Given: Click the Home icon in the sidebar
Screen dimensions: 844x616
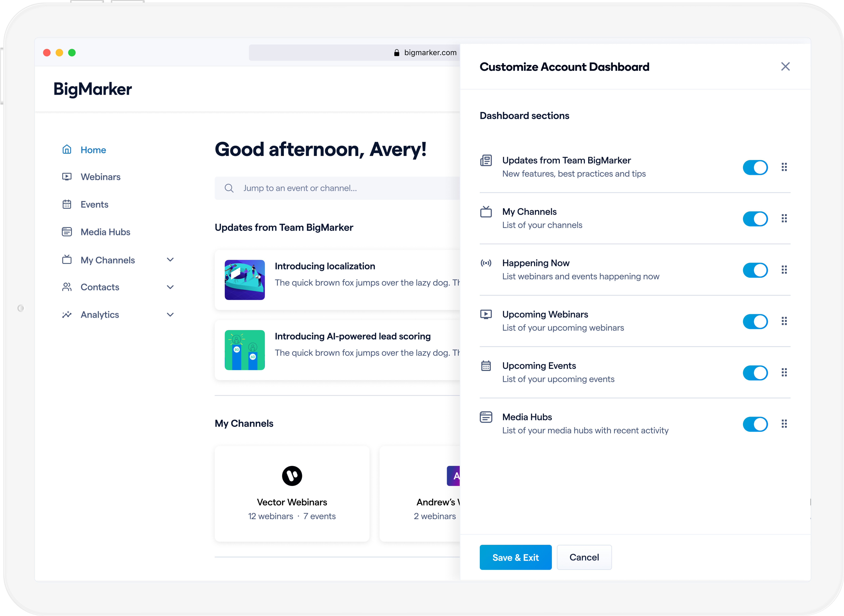Looking at the screenshot, I should 67,149.
